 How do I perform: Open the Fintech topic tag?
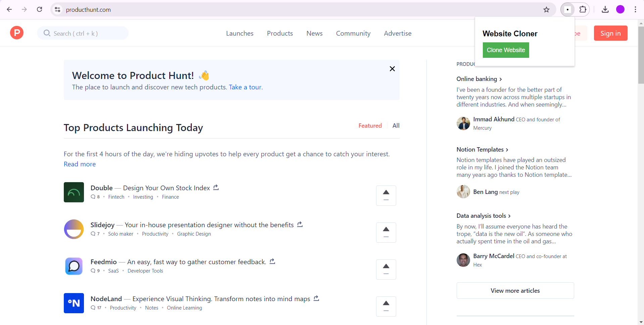coord(116,197)
